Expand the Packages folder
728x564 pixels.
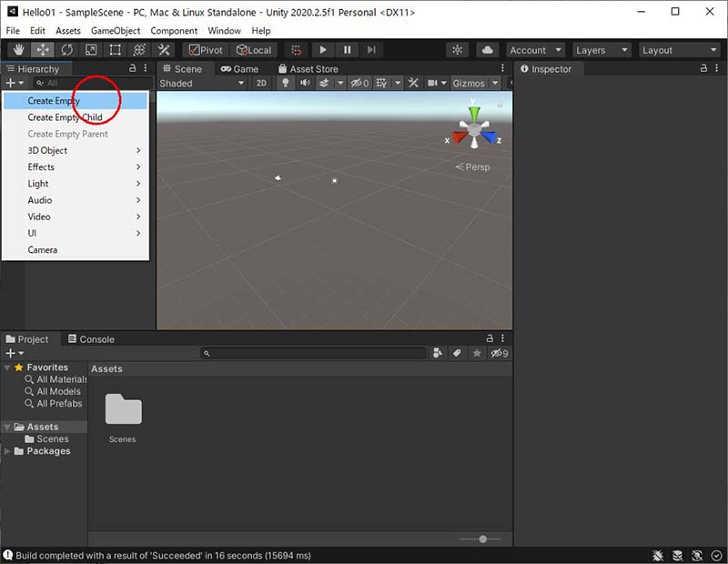[x=7, y=450]
